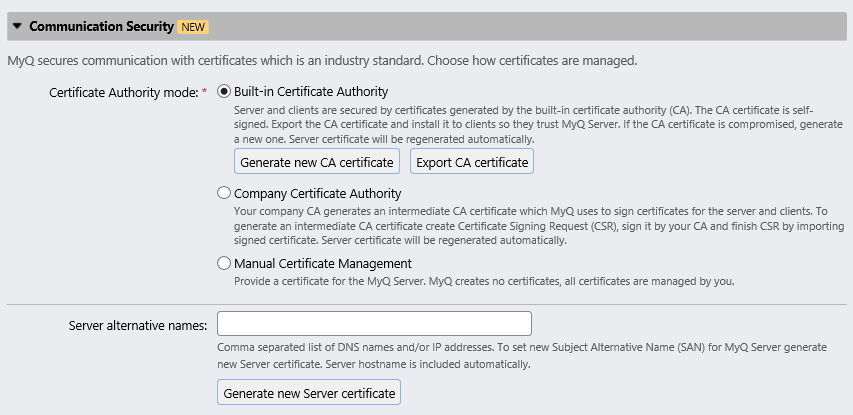Click the "Server alternative names:" field label

pyautogui.click(x=138, y=325)
